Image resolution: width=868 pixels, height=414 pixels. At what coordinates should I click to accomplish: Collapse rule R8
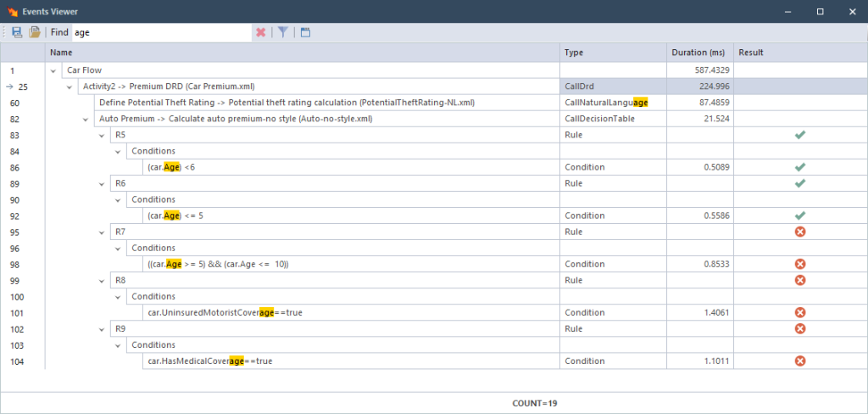[102, 280]
